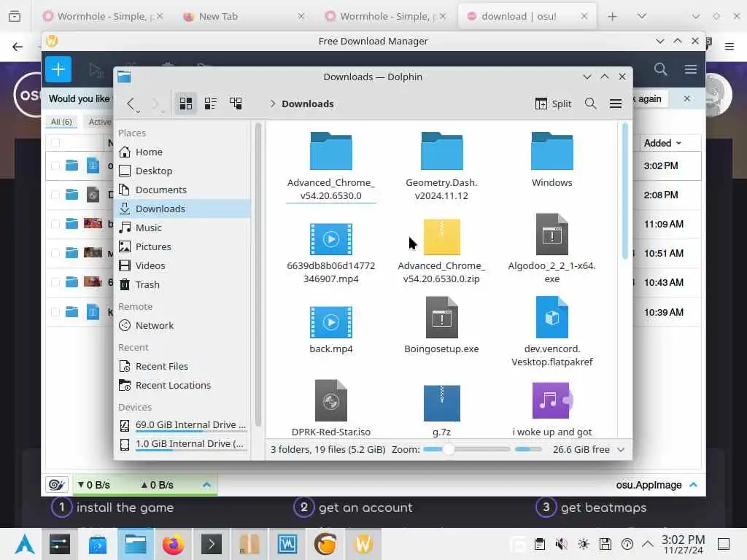Select the Geometry.Dash.v2024.11.12 folder icon
This screenshot has height=560, width=747.
tap(441, 152)
